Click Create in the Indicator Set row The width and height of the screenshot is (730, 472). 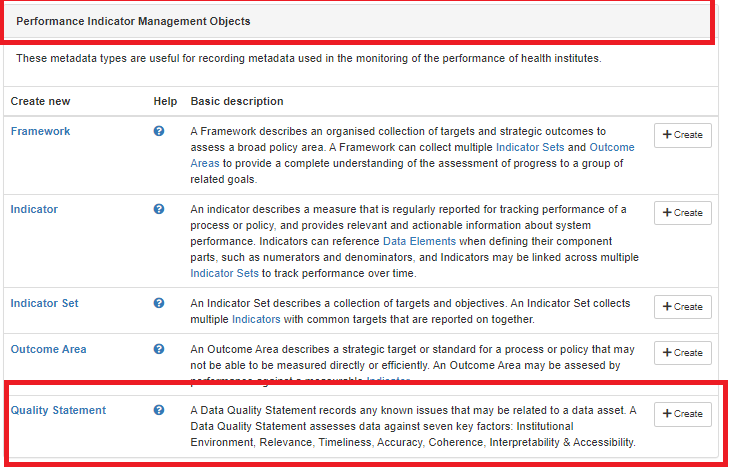click(x=682, y=307)
